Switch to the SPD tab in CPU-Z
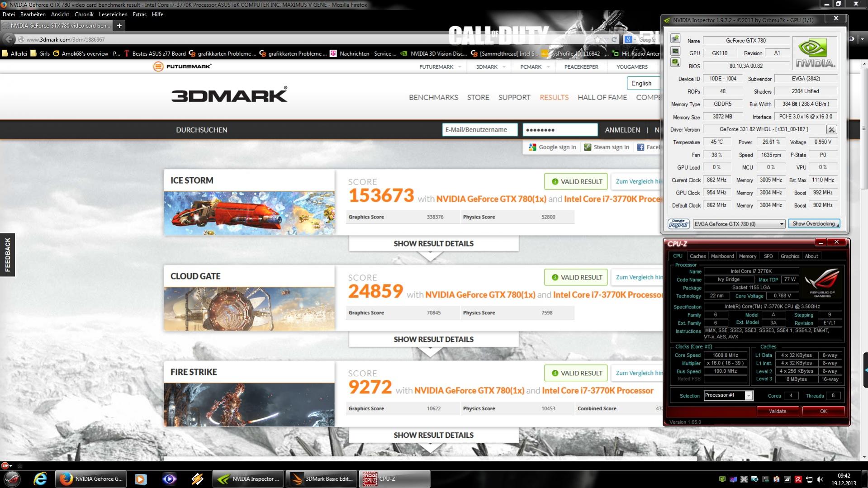 point(768,256)
